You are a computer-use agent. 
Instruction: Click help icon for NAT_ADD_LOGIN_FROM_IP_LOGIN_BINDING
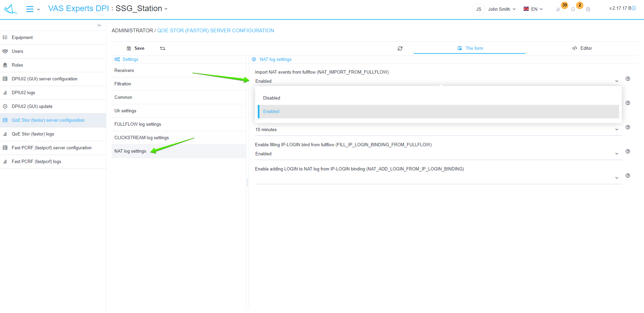point(628,175)
